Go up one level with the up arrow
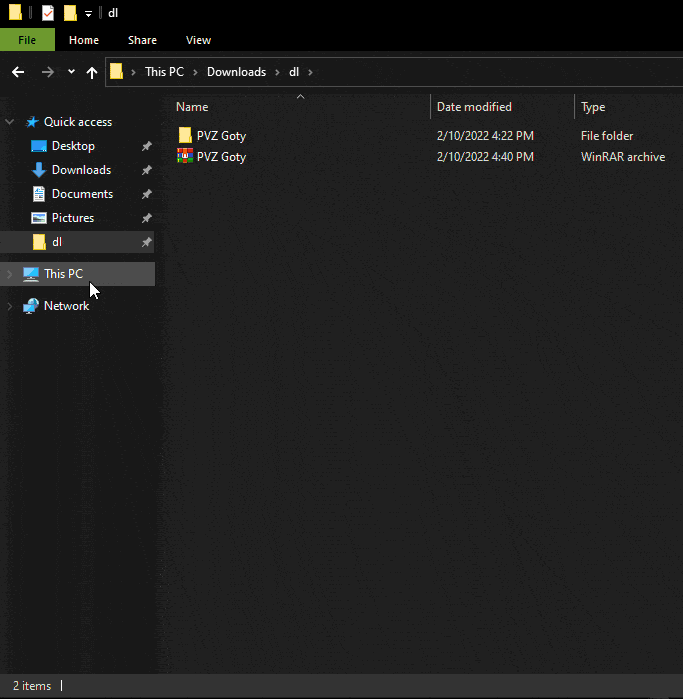683x699 pixels. pos(92,72)
